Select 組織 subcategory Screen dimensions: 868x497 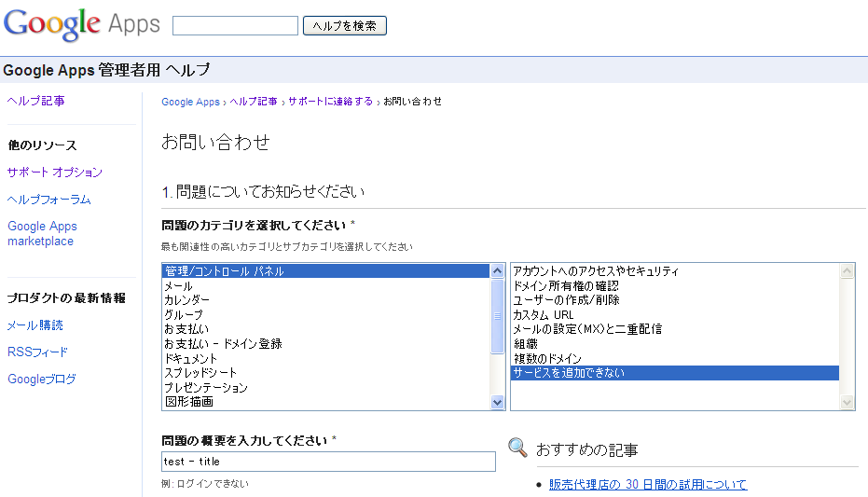click(675, 344)
